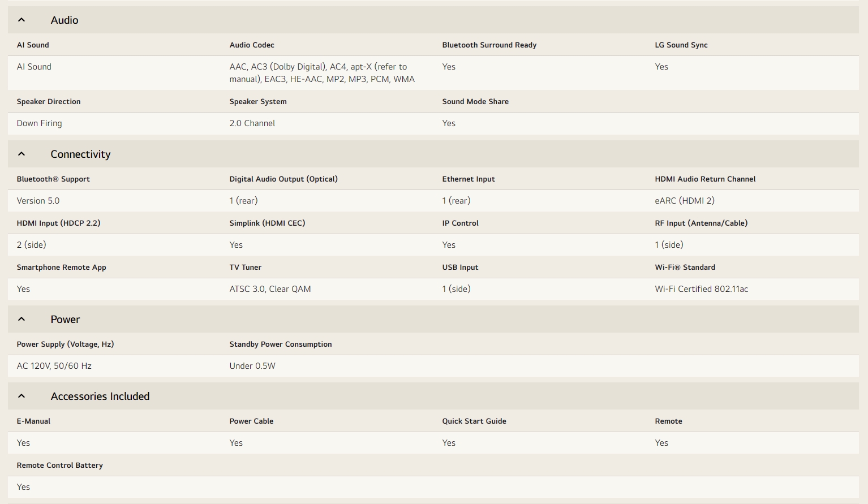This screenshot has height=504, width=868.
Task: Click the ATSC 3.0, Clear QAM value
Action: [270, 289]
